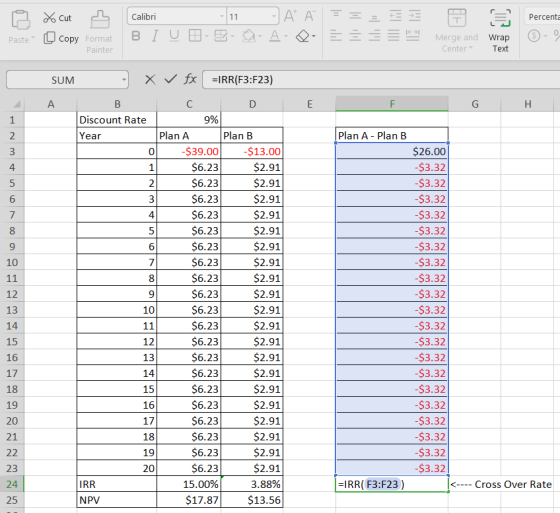Viewport: 560px width, 513px height.
Task: Expand the font size 11 dropdown
Action: pyautogui.click(x=274, y=16)
